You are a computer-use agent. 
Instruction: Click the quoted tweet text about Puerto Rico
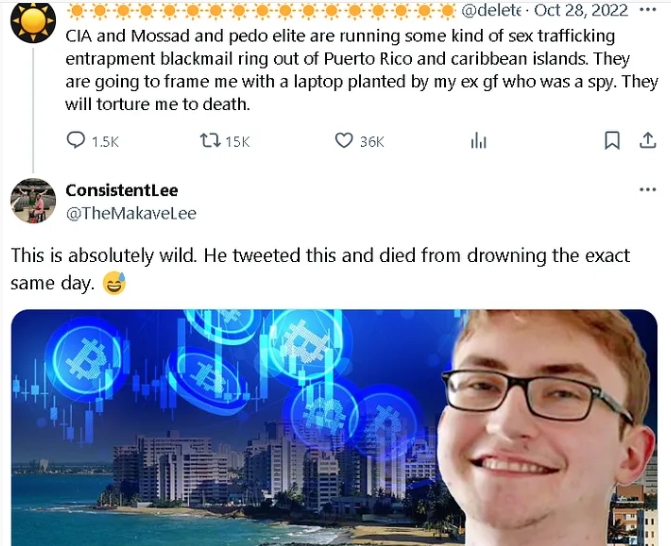pyautogui.click(x=362, y=70)
